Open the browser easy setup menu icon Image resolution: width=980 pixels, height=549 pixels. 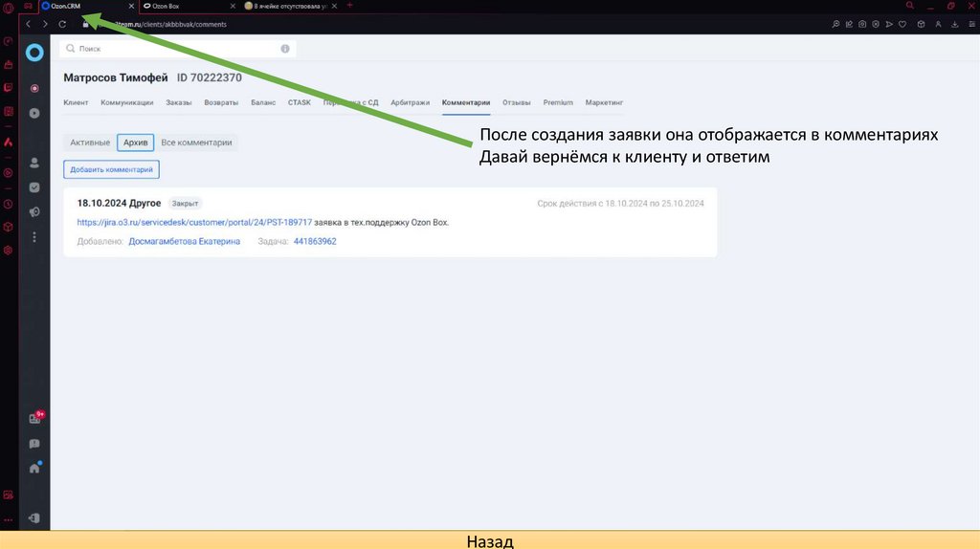[972, 24]
